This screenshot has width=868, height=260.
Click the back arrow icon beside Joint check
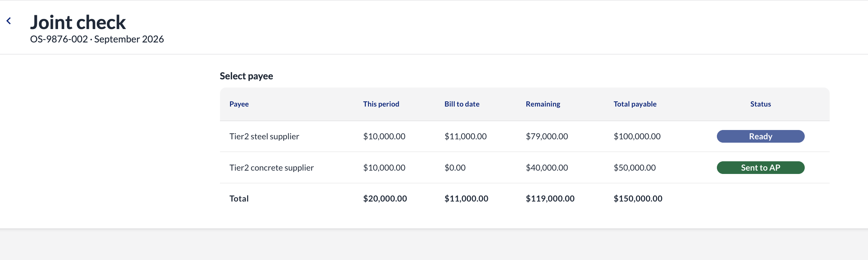point(9,21)
